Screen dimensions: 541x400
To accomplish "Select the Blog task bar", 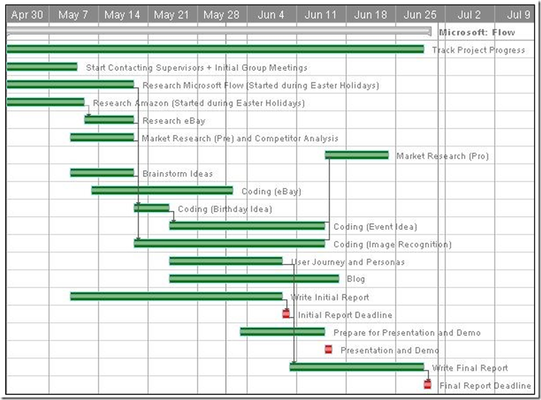I will [x=254, y=279].
